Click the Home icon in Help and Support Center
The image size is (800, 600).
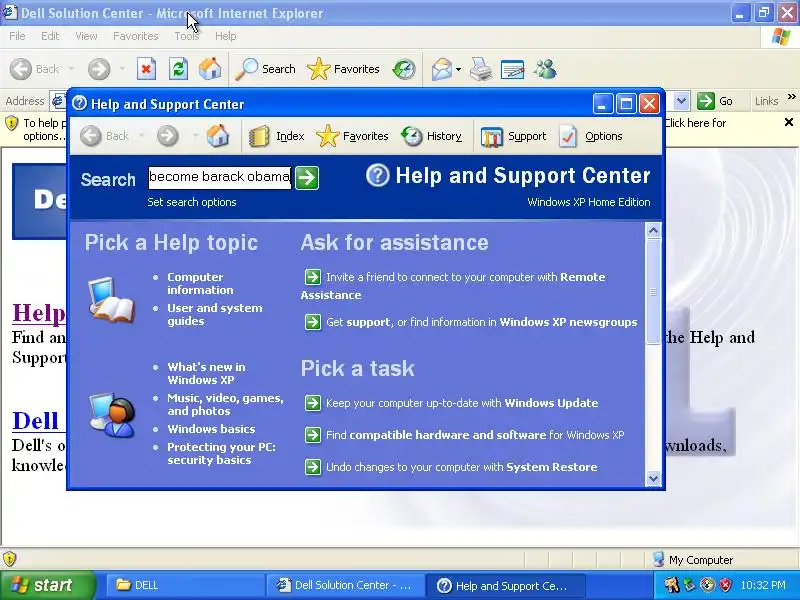pos(218,136)
